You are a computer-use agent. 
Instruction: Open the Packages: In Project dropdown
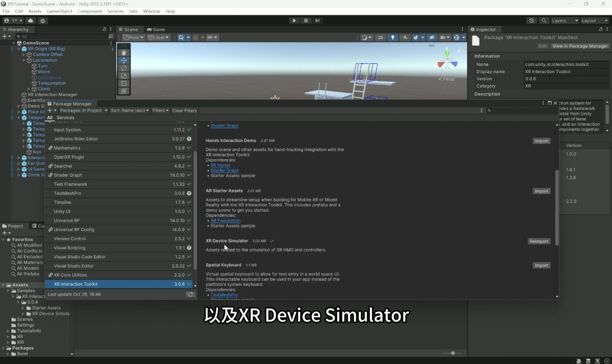point(84,110)
